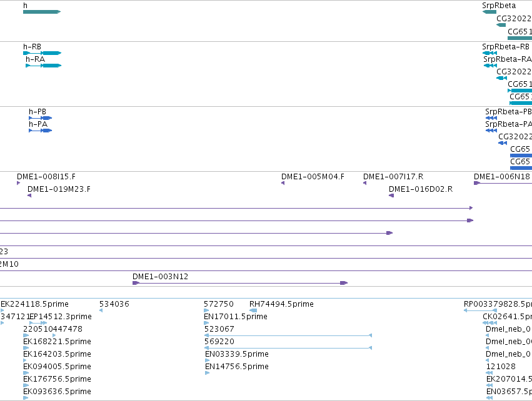The width and height of the screenshot is (532, 401).
Task: Click the DME1-019M23.F marker arrow
Action: tap(29, 196)
